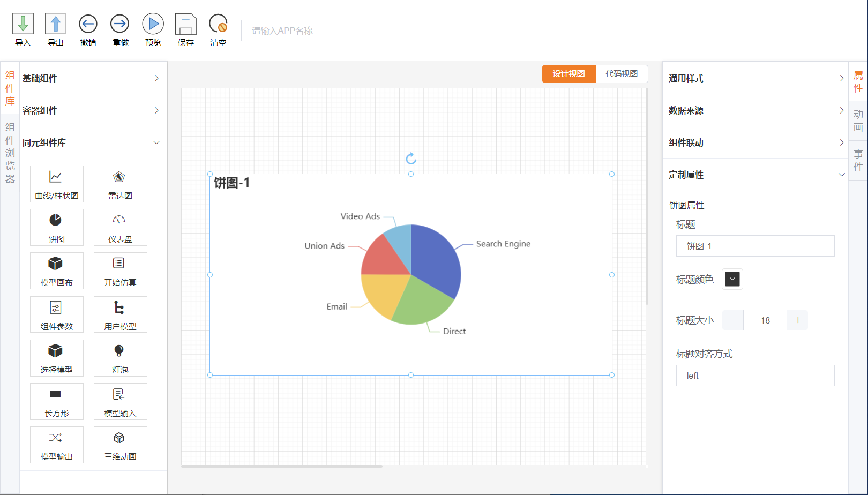Select the 饼图 pie chart component
The height and width of the screenshot is (495, 868).
tap(57, 227)
